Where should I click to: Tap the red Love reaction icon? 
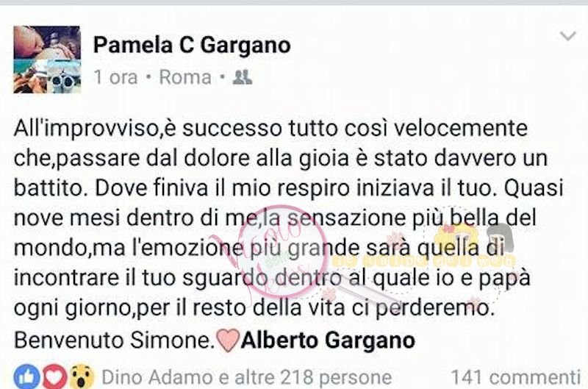point(54,376)
